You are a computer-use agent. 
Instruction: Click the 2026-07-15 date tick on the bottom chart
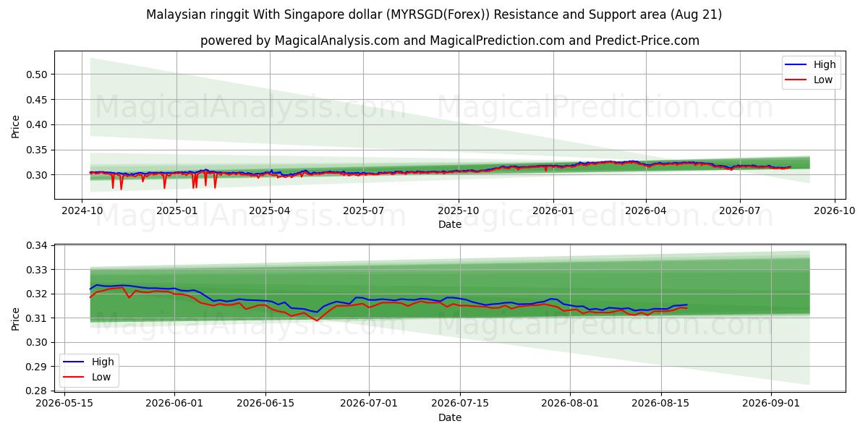(460, 404)
